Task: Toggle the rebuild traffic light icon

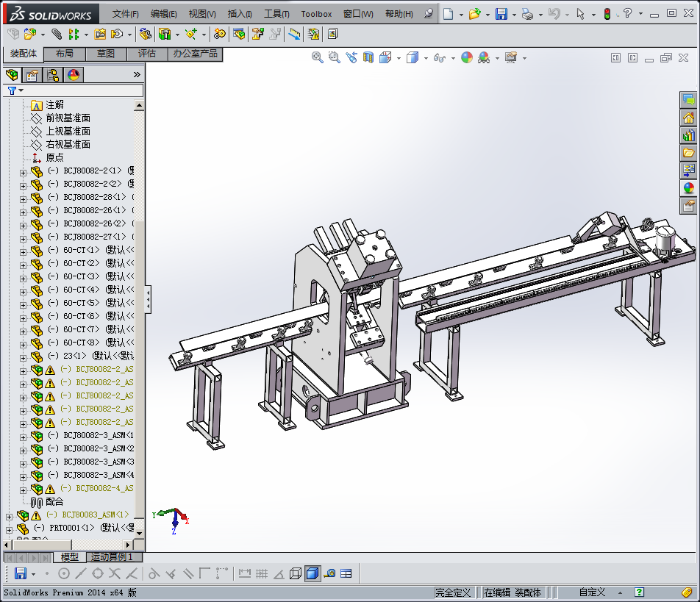Action: 607,14
